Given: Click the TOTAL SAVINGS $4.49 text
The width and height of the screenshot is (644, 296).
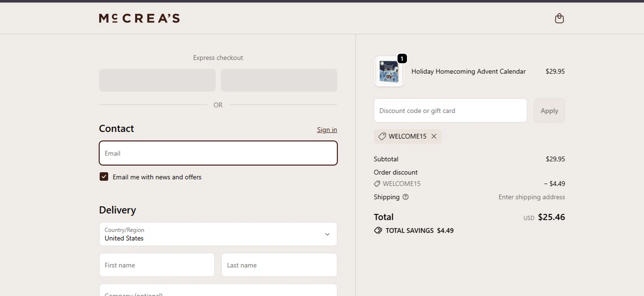Looking at the screenshot, I should (x=419, y=231).
